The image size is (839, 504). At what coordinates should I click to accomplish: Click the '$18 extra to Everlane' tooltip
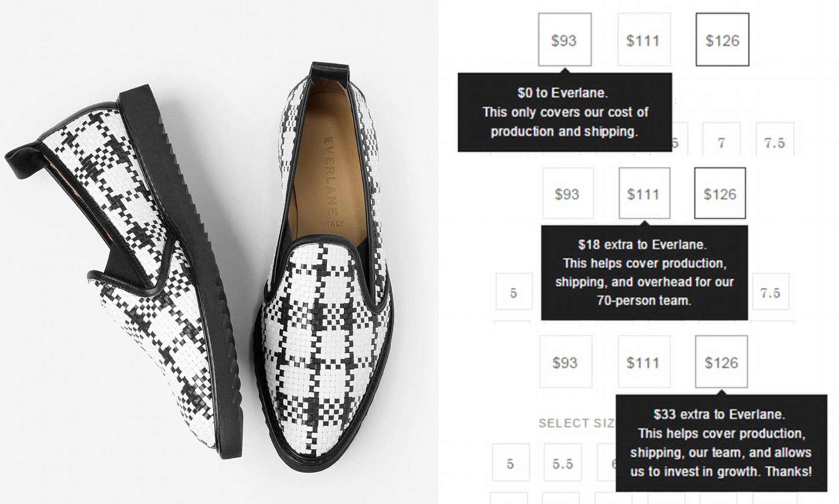coord(644,273)
